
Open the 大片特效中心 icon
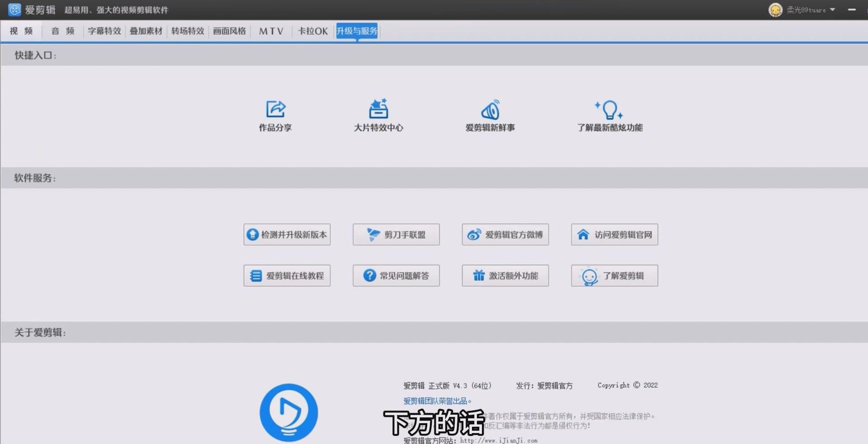click(378, 109)
